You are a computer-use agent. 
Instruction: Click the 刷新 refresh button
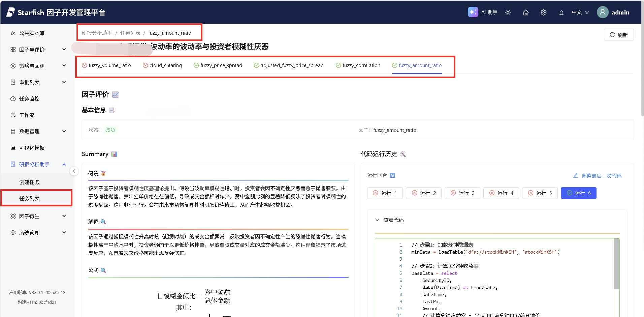[x=619, y=35]
